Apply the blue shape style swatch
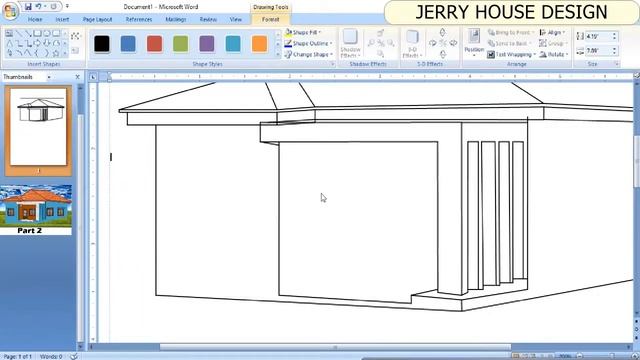 [128, 44]
